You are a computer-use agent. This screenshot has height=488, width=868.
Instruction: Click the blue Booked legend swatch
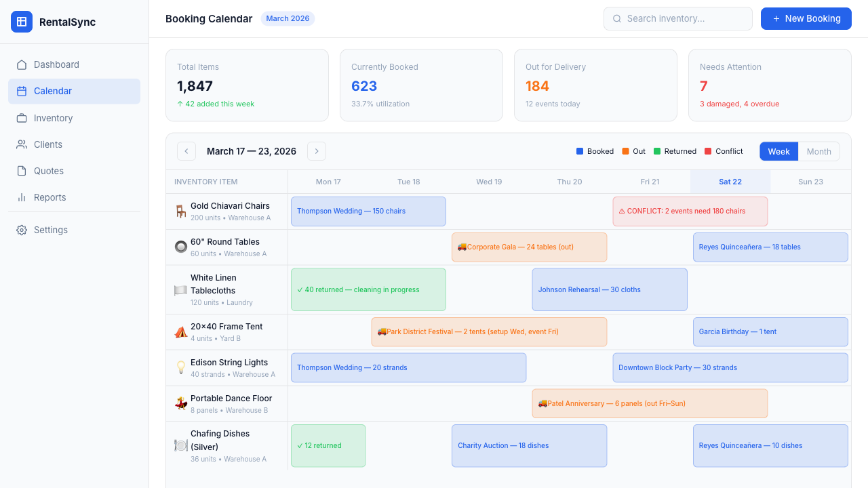(580, 151)
